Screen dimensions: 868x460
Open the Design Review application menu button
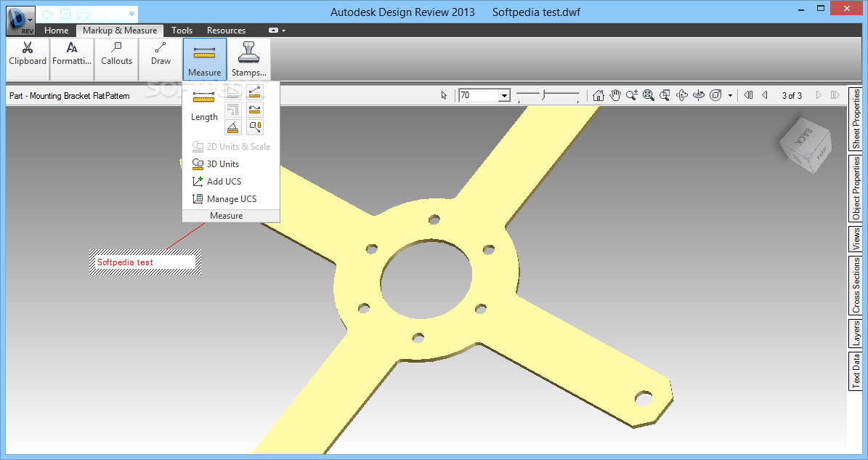(21, 20)
